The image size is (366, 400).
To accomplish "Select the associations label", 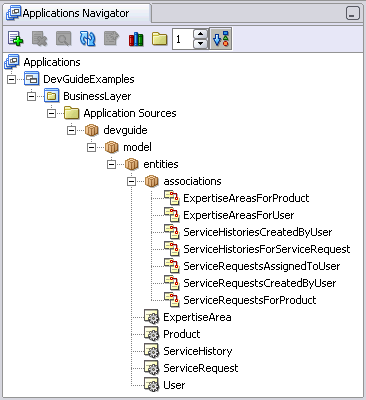I will click(x=192, y=181).
